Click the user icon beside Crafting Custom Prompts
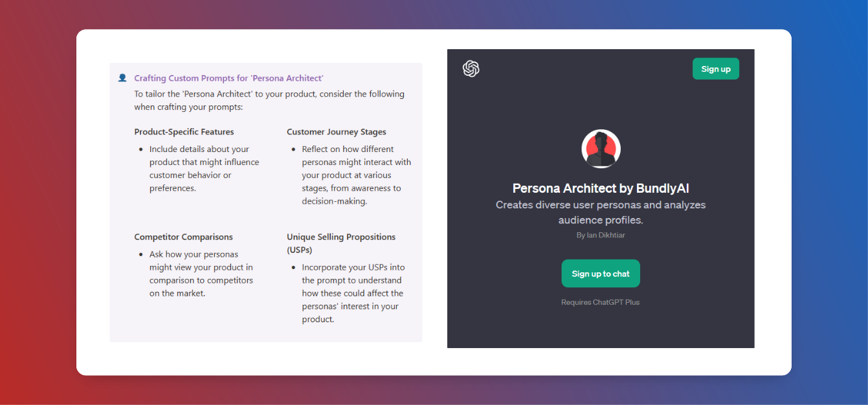Image resolution: width=868 pixels, height=405 pixels. tap(122, 78)
